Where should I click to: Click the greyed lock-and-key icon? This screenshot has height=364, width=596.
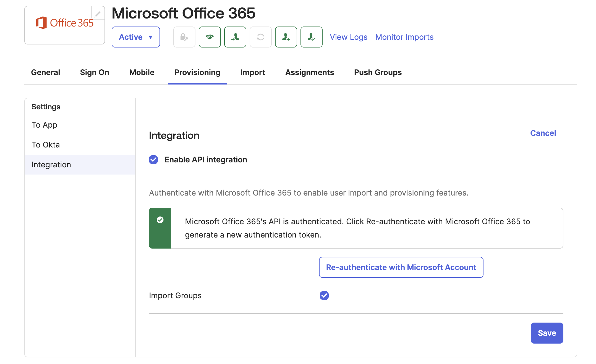[184, 37]
